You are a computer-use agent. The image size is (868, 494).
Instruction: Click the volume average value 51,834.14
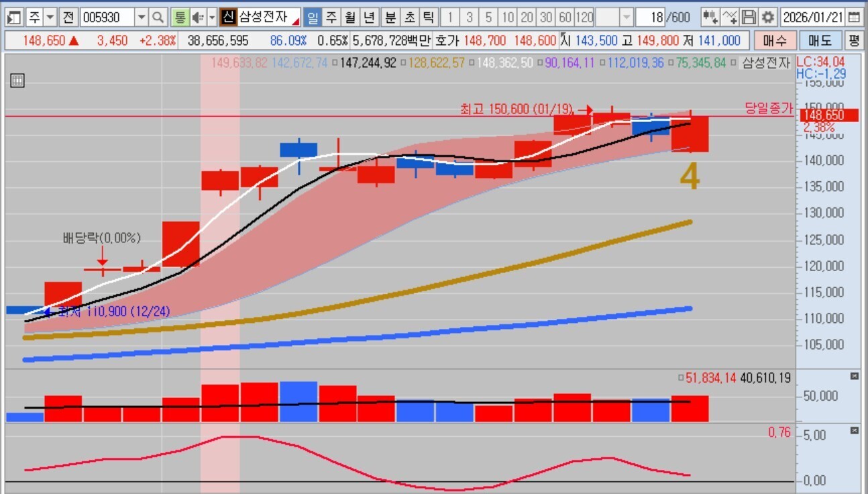(710, 379)
